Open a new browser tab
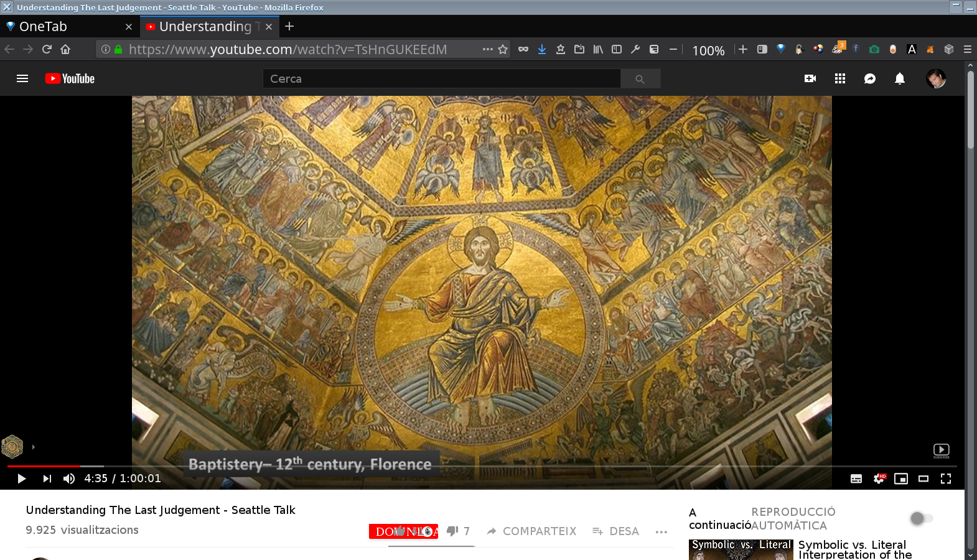Screen dimensions: 977x560 pos(289,27)
